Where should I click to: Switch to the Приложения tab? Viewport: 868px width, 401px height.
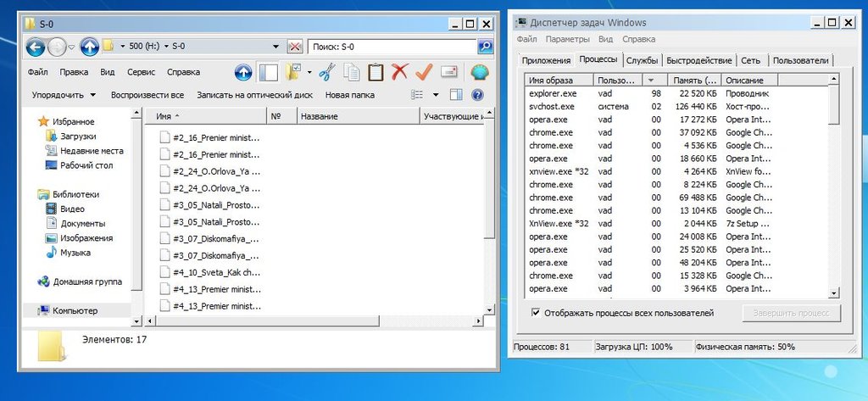point(546,60)
